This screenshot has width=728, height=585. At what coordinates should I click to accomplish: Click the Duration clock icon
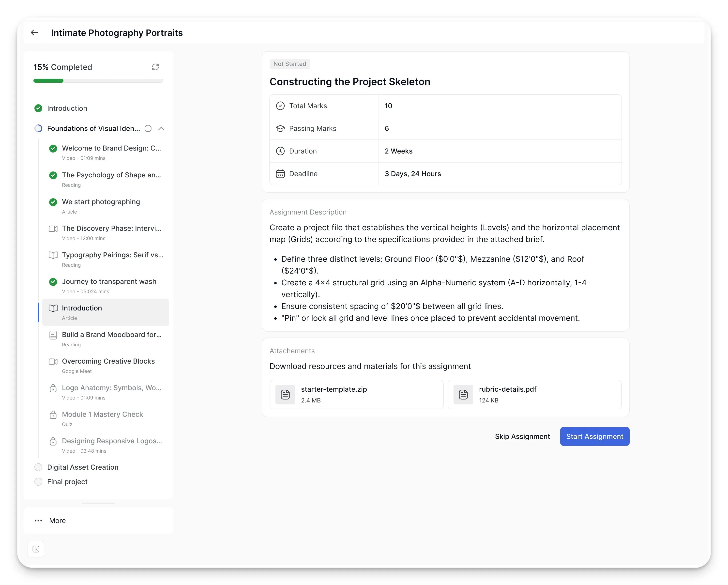point(280,151)
